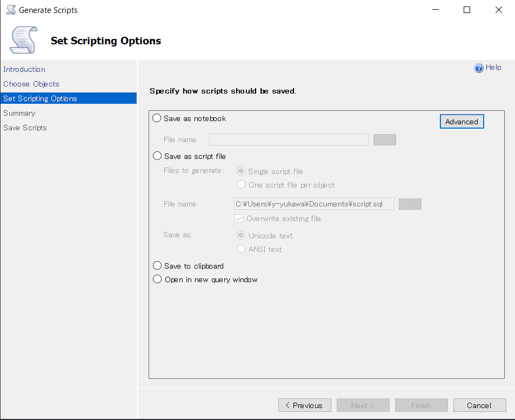Screen dimensions: 515x420
Task: Click the Files to generate label
Action: pos(193,171)
